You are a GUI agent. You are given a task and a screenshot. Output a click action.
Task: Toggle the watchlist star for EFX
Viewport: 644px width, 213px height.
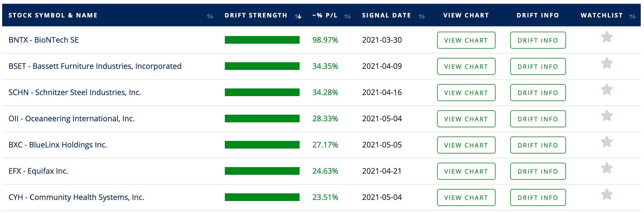point(607,168)
